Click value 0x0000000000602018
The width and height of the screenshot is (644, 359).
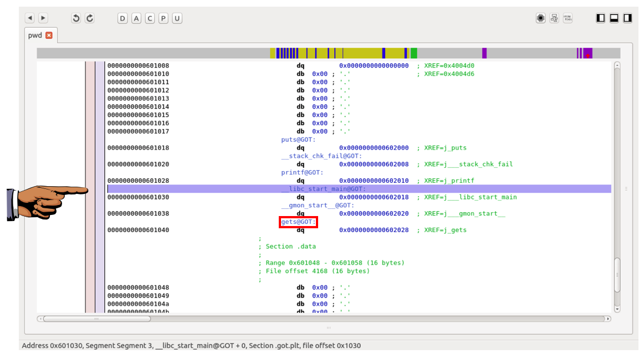pos(374,197)
